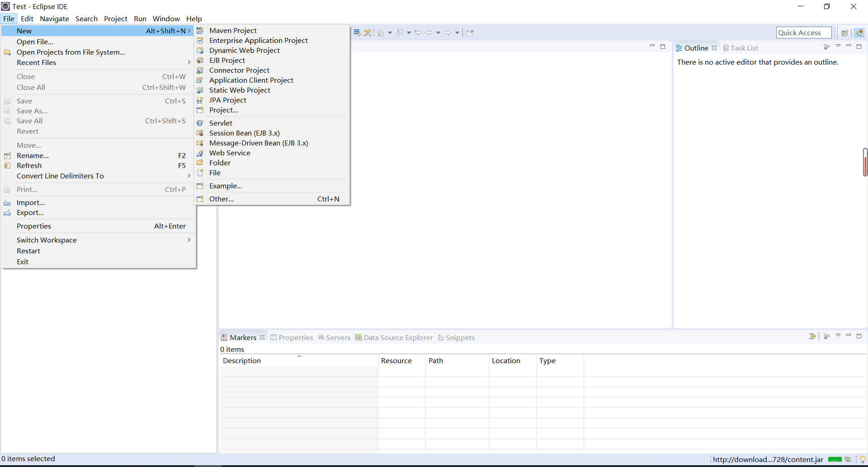Sort markers by Description column header
This screenshot has width=868, height=467.
tap(299, 360)
